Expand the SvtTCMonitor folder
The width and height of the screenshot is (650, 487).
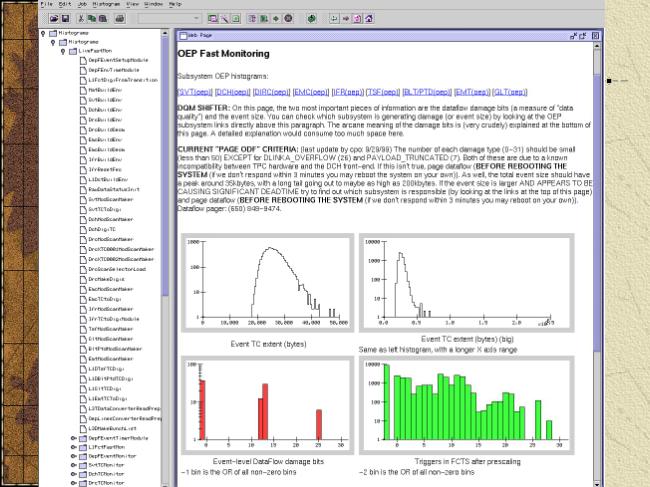tap(72, 465)
